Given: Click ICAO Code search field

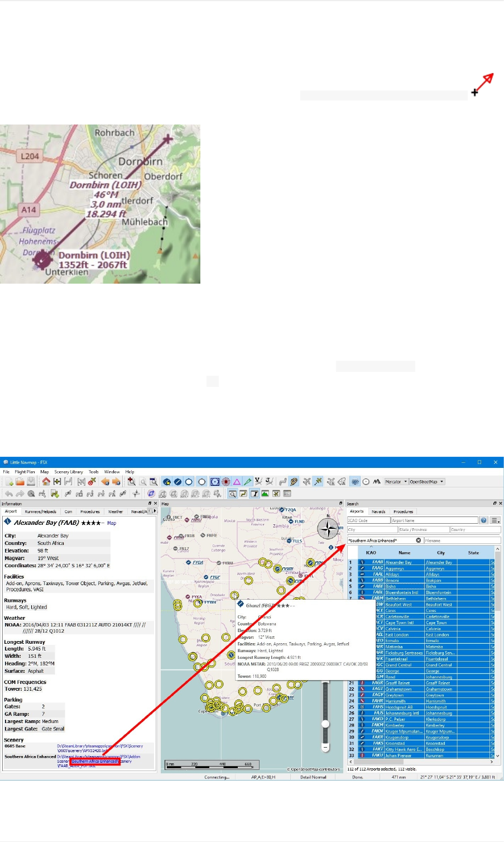Looking at the screenshot, I should tap(368, 520).
